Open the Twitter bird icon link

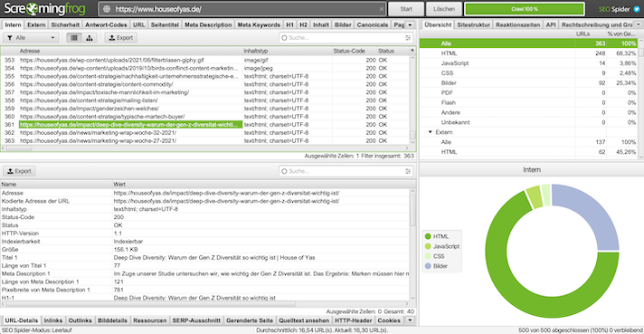click(x=637, y=9)
